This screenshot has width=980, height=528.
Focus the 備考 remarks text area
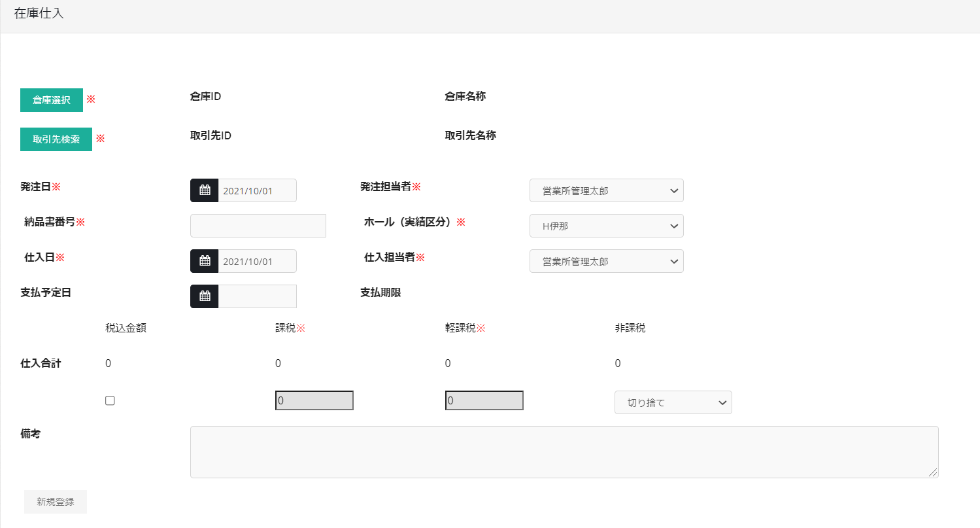[564, 452]
